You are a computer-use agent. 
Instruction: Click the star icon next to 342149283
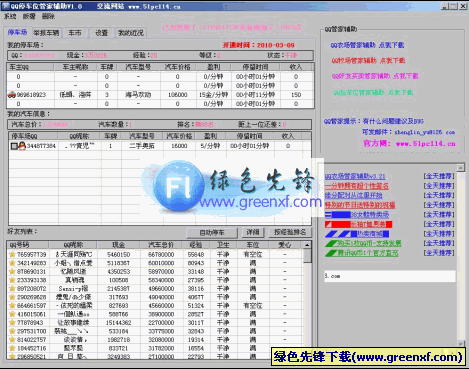pos(12,263)
